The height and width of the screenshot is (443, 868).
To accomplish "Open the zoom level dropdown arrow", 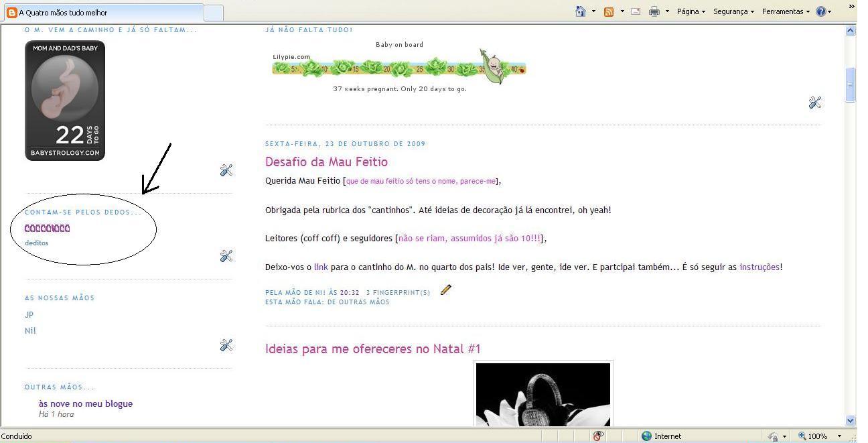I will click(x=839, y=436).
